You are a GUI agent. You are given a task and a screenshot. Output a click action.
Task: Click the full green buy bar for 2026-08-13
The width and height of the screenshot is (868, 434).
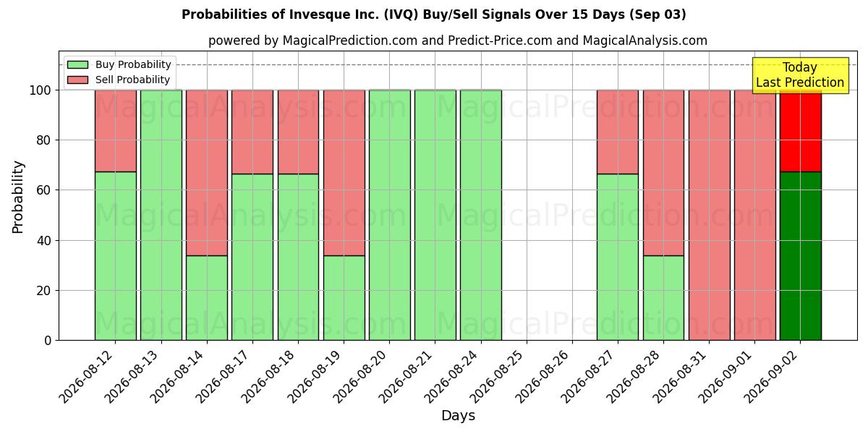161,215
